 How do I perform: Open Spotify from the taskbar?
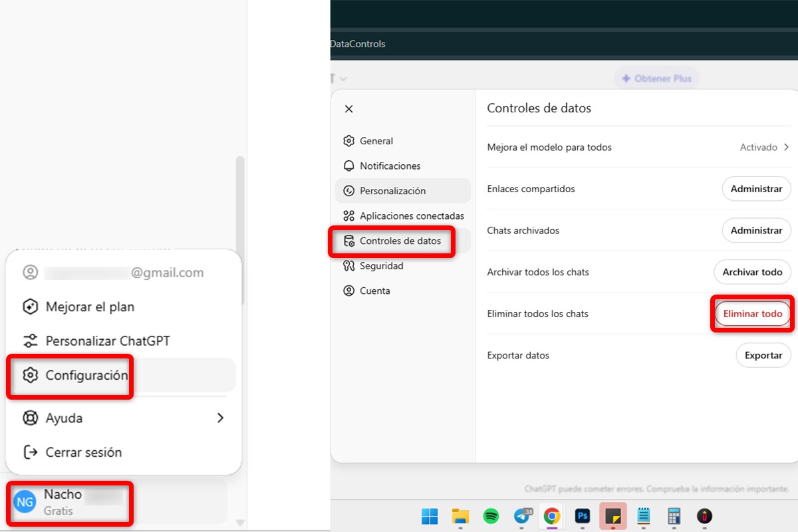[491, 516]
